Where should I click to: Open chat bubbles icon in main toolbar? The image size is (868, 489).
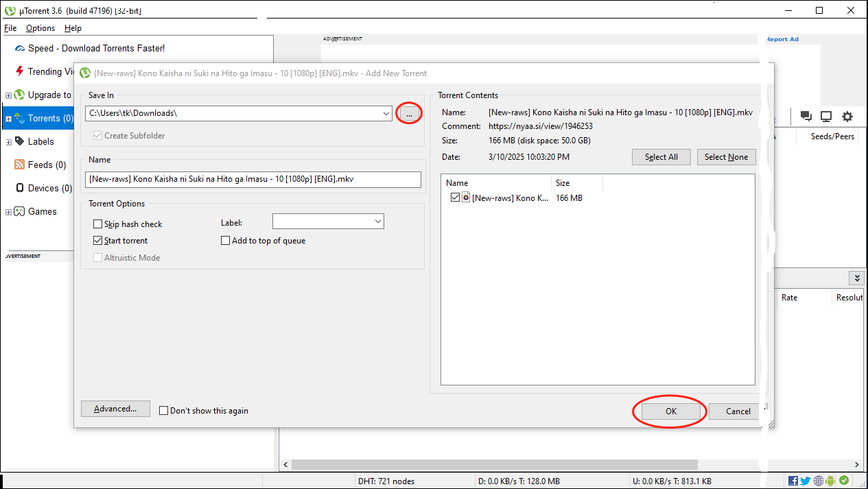[x=806, y=117]
